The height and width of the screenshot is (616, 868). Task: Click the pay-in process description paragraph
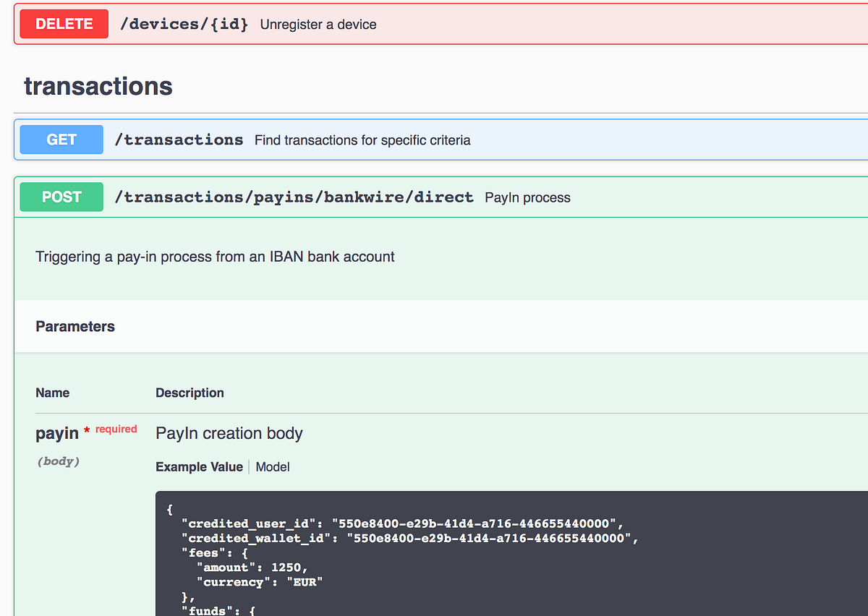tap(214, 256)
